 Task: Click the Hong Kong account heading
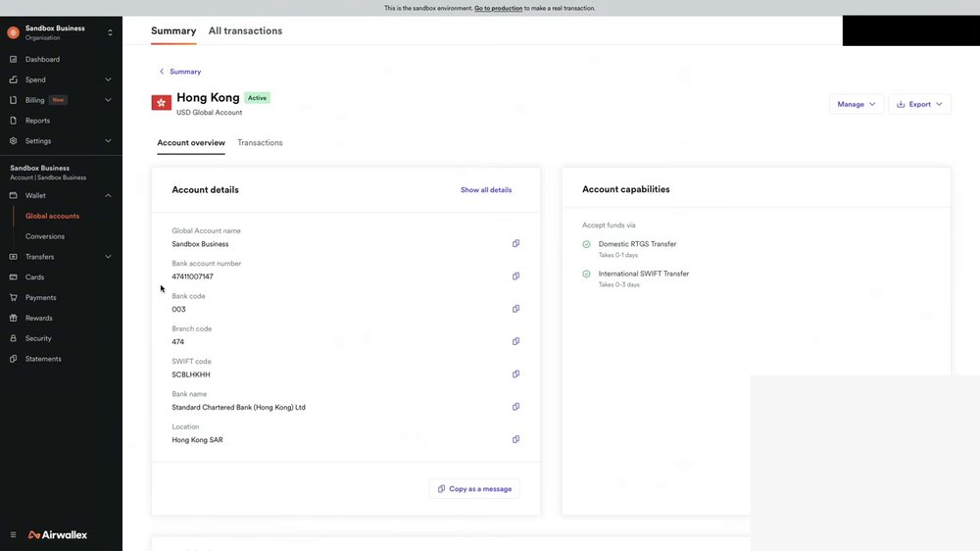[x=208, y=98]
